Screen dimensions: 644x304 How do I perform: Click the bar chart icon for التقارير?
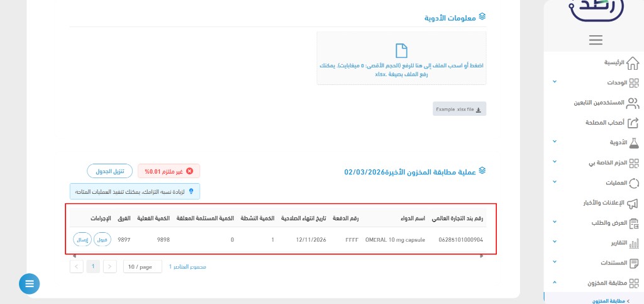click(634, 243)
